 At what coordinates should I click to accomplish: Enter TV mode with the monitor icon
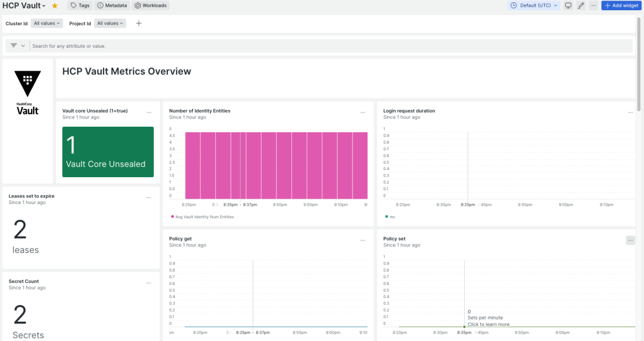(x=568, y=5)
